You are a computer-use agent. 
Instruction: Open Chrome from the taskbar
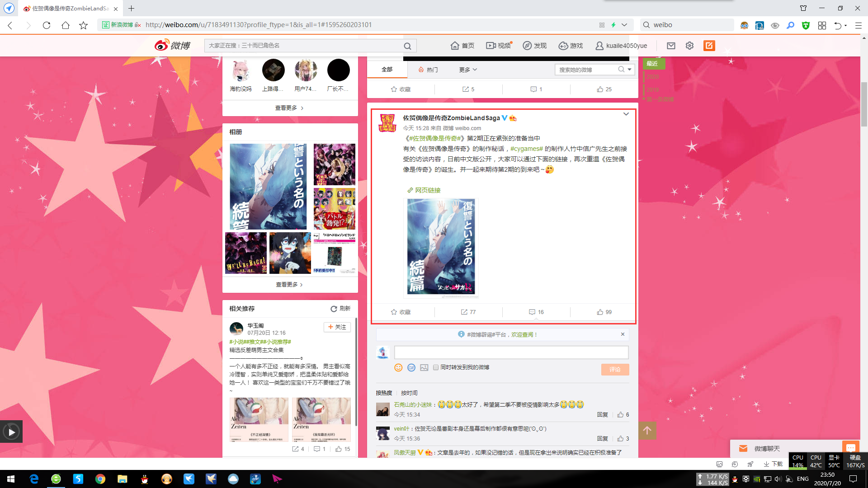pyautogui.click(x=100, y=479)
